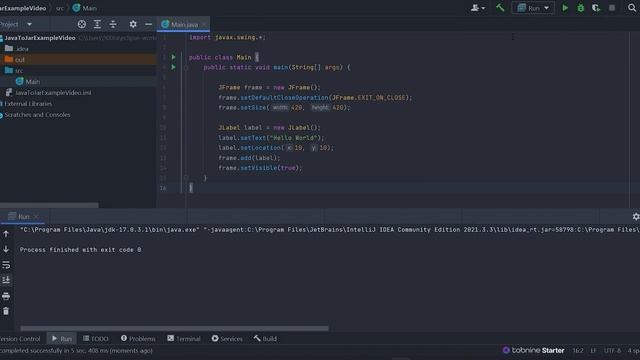This screenshot has width=640, height=360.
Task: Run with Coverage icon in toolbar
Action: click(x=596, y=8)
